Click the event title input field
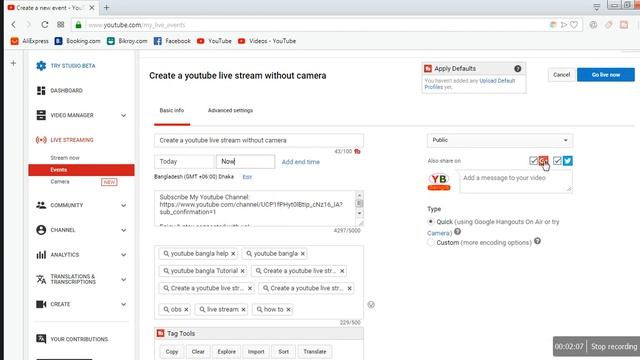Viewport: 640px width, 360px height. (x=259, y=140)
